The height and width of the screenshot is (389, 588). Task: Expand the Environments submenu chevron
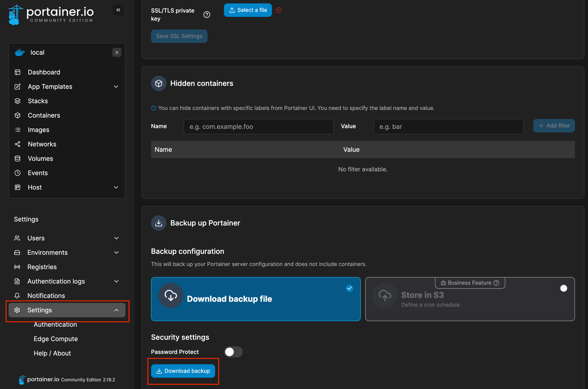click(116, 253)
